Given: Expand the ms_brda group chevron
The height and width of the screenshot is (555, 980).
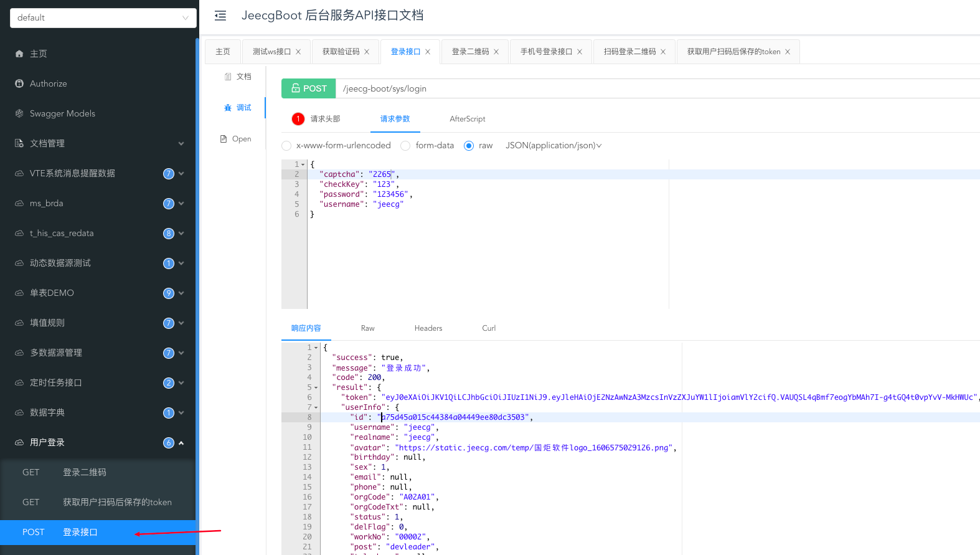Looking at the screenshot, I should point(181,204).
